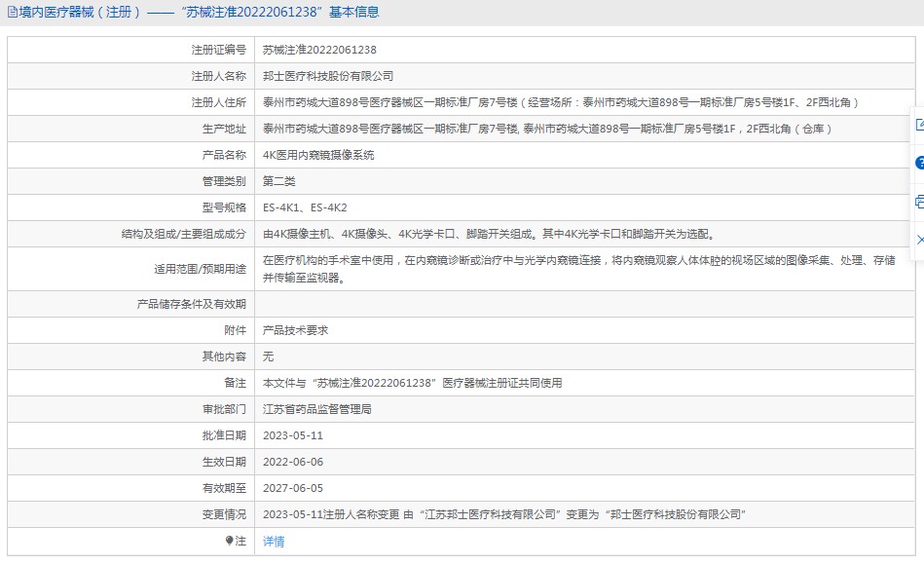
Task: Click the expiry date 2027-06-05
Action: coord(293,488)
